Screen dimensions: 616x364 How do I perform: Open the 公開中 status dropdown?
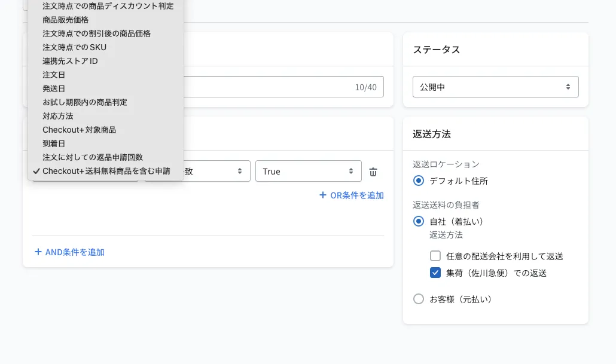(495, 87)
